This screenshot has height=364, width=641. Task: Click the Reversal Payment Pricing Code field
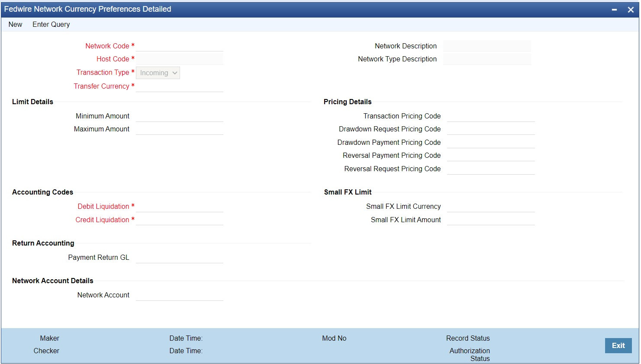click(491, 156)
